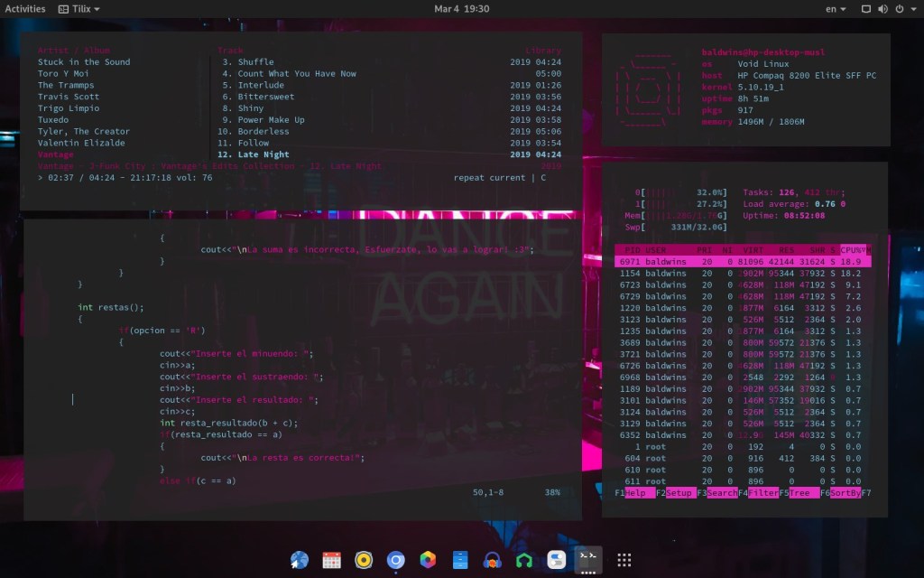Open the Tilix app menu dropdown
Image resolution: width=924 pixels, height=578 pixels.
coord(79,8)
